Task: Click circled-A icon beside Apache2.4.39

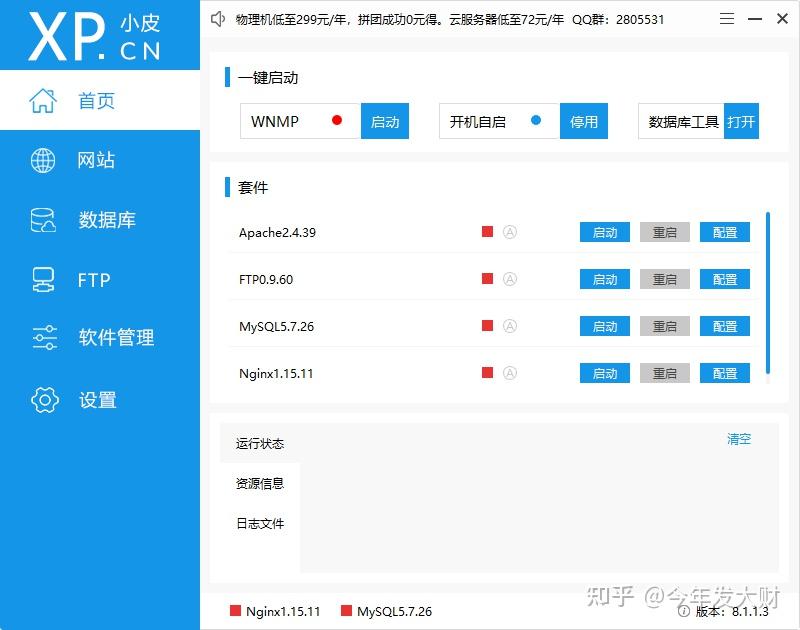Action: 509,231
